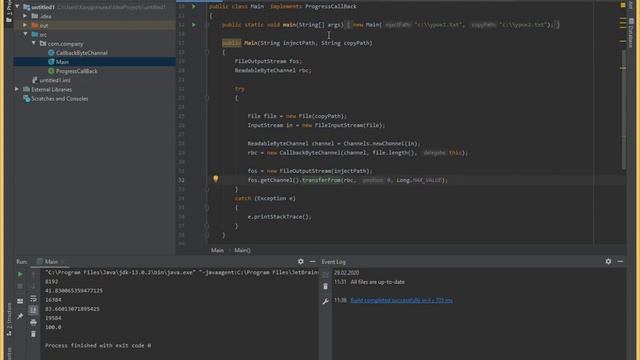Fold the try block in the gutter

coord(207,98)
